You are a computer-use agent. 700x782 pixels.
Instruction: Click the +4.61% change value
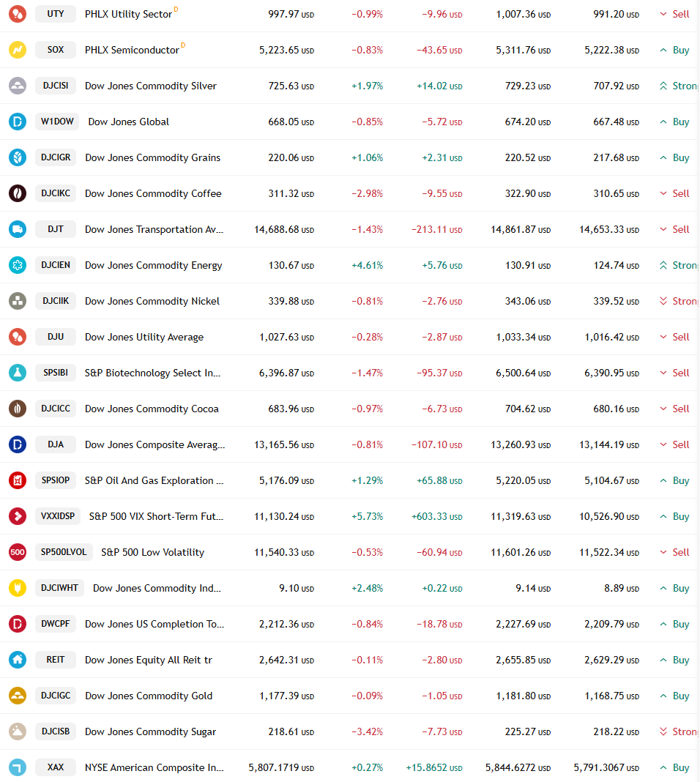368,265
